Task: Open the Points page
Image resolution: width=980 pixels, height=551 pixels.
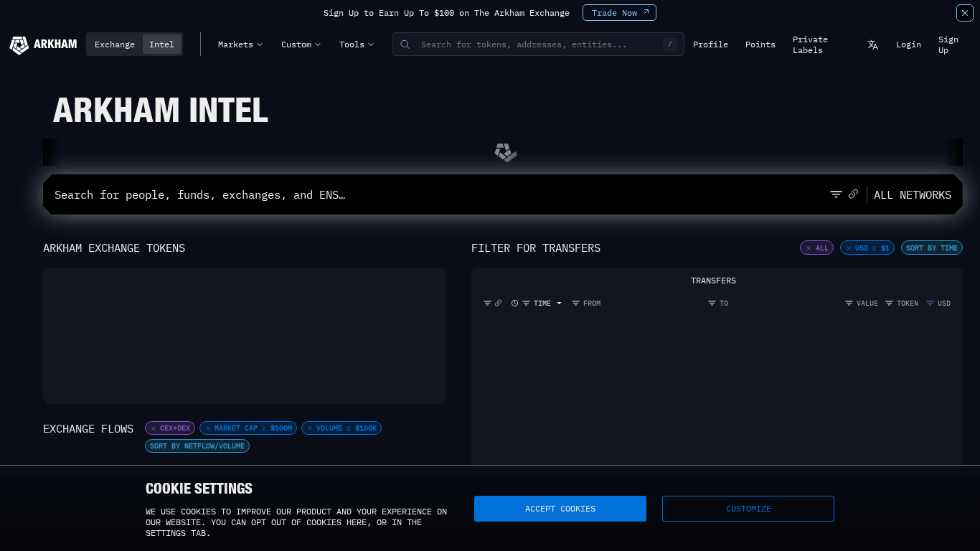Action: tap(760, 44)
